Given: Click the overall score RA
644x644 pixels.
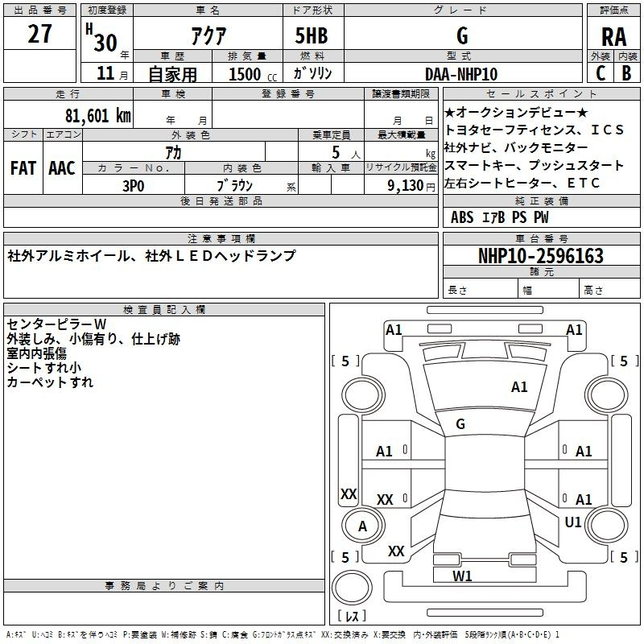Looking at the screenshot, I should pyautogui.click(x=613, y=37).
